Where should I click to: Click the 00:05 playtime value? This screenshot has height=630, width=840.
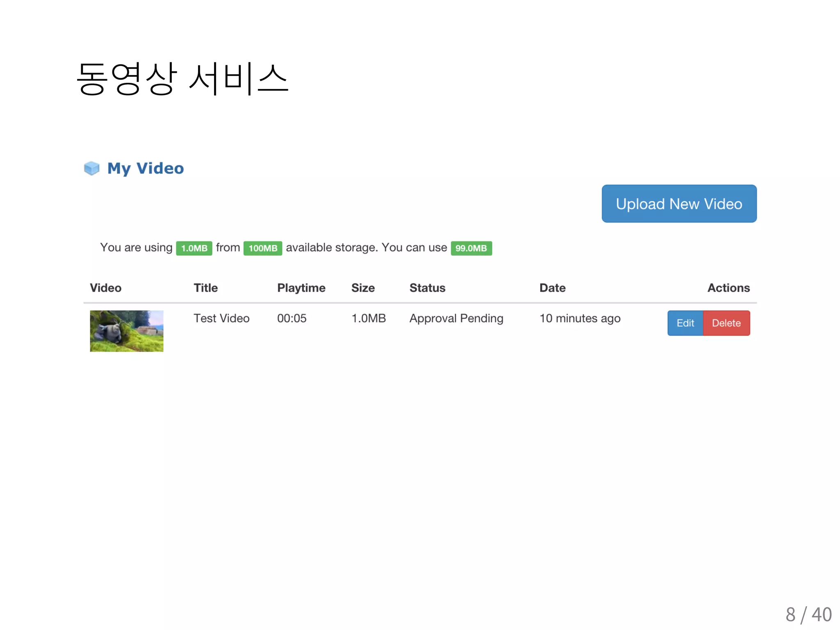point(292,318)
